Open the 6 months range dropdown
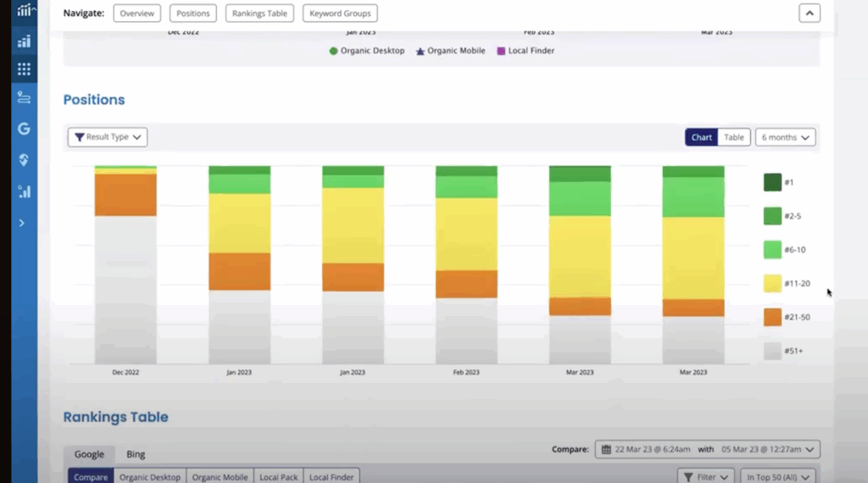The image size is (868, 483). [785, 137]
